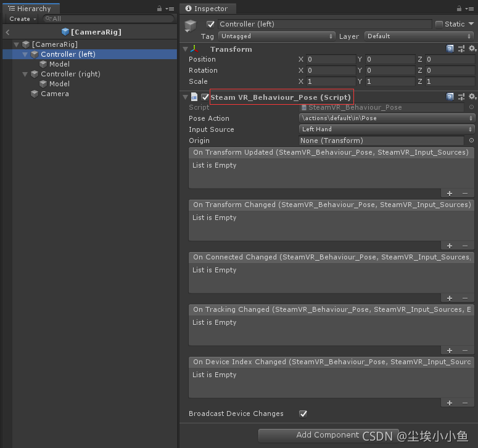
Task: Click the blue CameraRig prefab icon in header
Action: click(65, 31)
